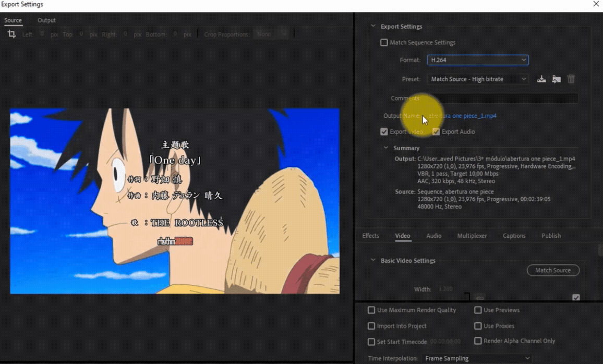Switch to the Output tab
The width and height of the screenshot is (603, 364).
click(46, 20)
